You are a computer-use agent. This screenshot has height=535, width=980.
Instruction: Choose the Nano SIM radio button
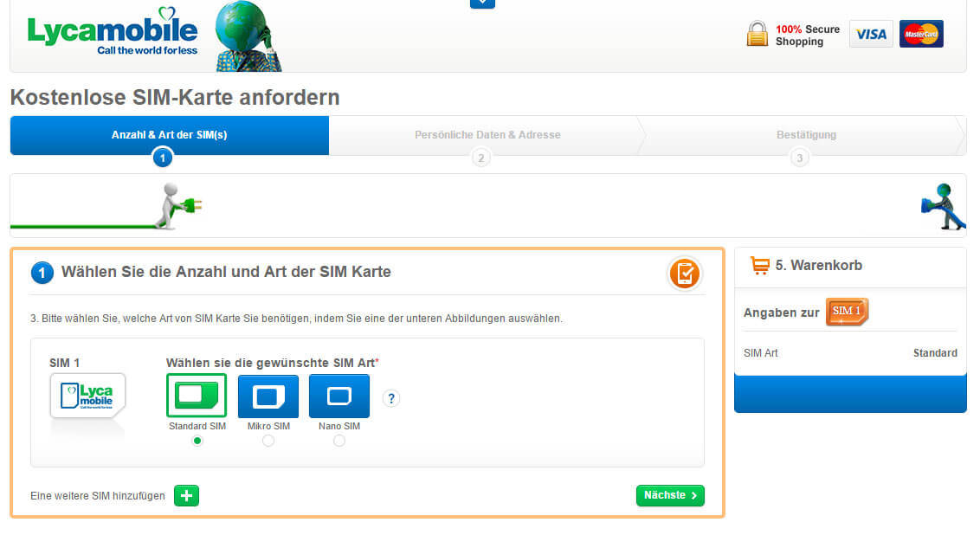[x=338, y=441]
